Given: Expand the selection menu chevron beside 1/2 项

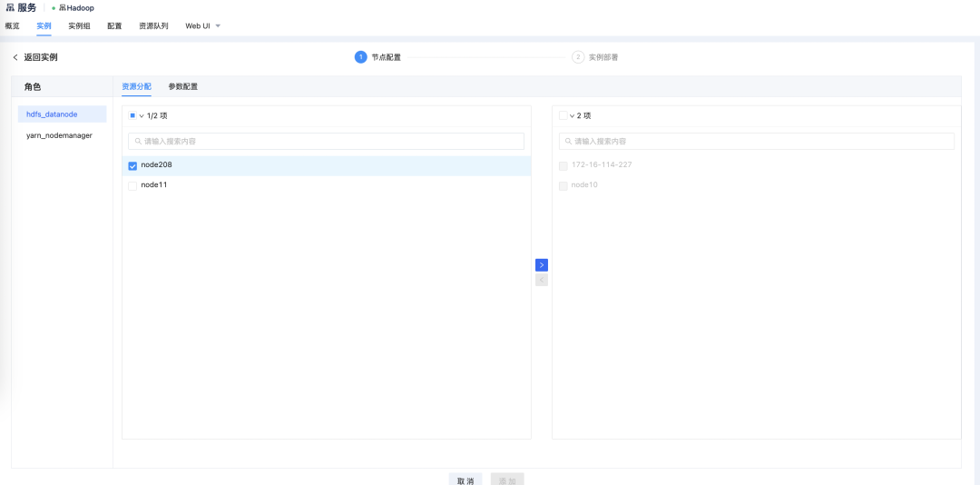Looking at the screenshot, I should pyautogui.click(x=142, y=115).
